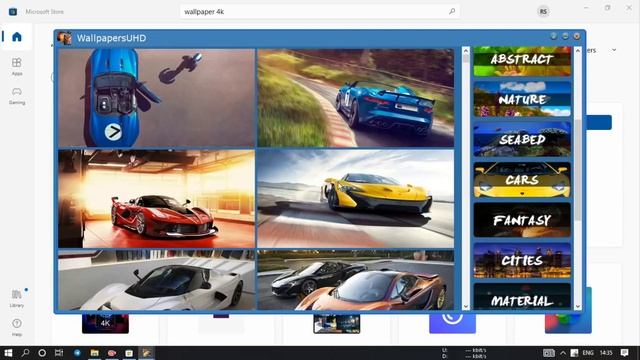Click the category list scrollbar thumb
The width and height of the screenshot is (640, 360).
point(578,171)
